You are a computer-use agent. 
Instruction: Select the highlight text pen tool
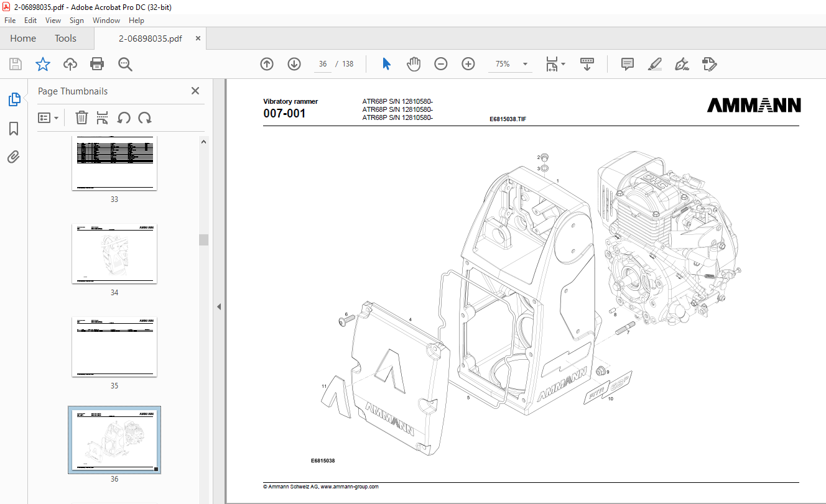pos(654,64)
